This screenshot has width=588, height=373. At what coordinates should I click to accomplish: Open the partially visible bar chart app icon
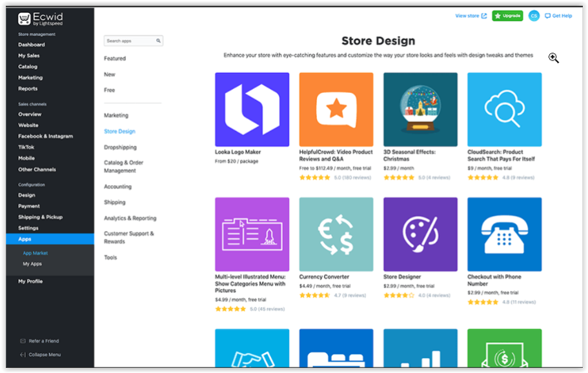[x=420, y=348]
